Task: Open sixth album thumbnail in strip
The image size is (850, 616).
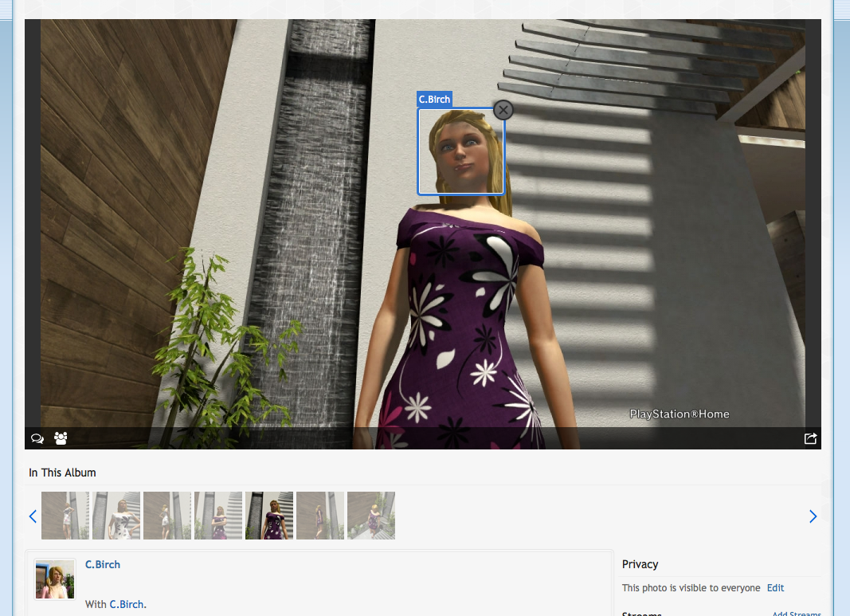Action: coord(319,516)
